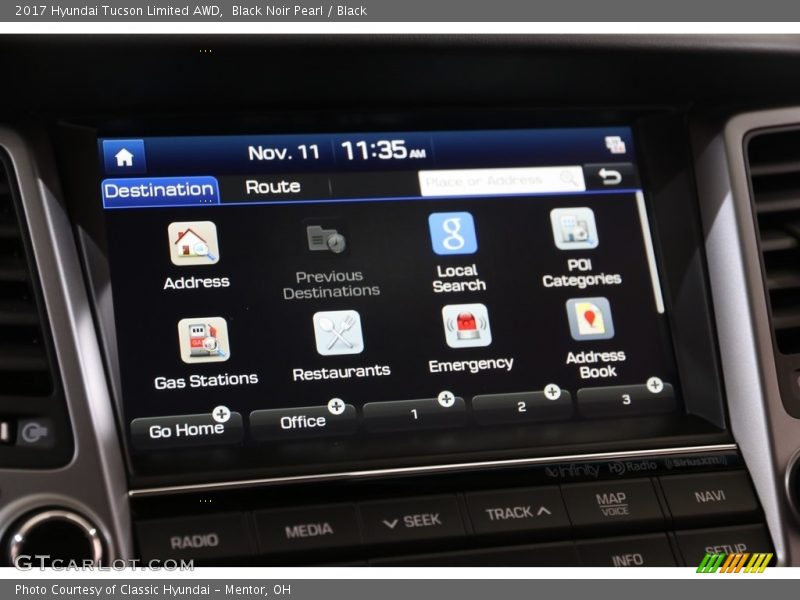Add a location to favorite 2
The height and width of the screenshot is (600, 800).
tap(552, 392)
